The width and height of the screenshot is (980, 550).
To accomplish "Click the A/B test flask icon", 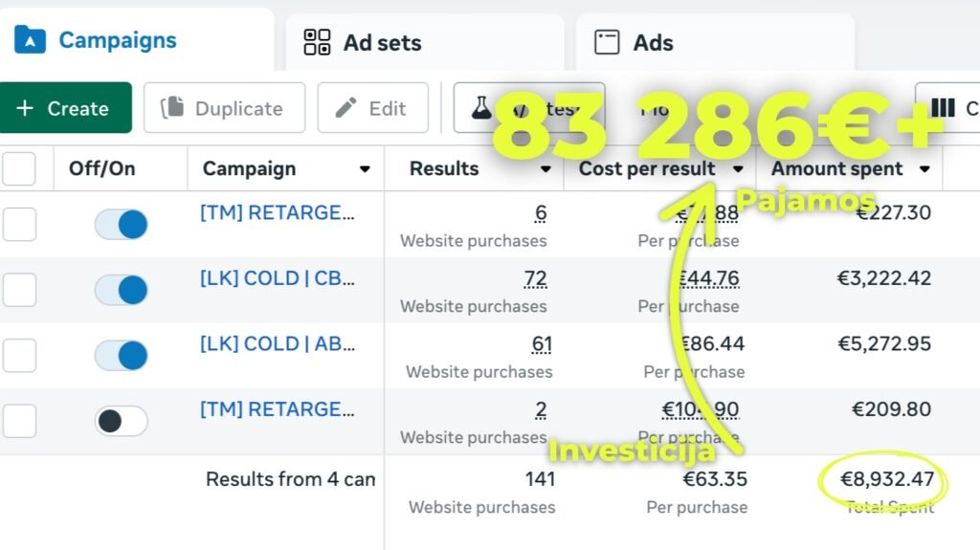I will tap(481, 108).
